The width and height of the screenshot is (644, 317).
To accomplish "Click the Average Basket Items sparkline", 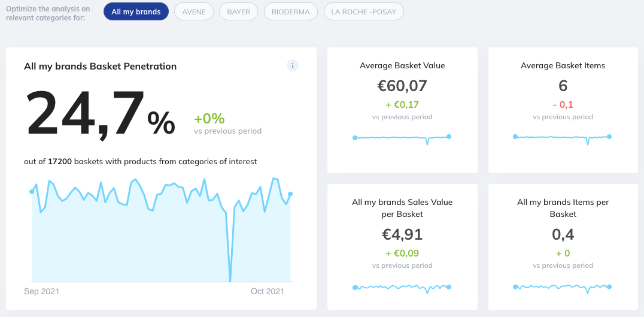I will click(563, 138).
